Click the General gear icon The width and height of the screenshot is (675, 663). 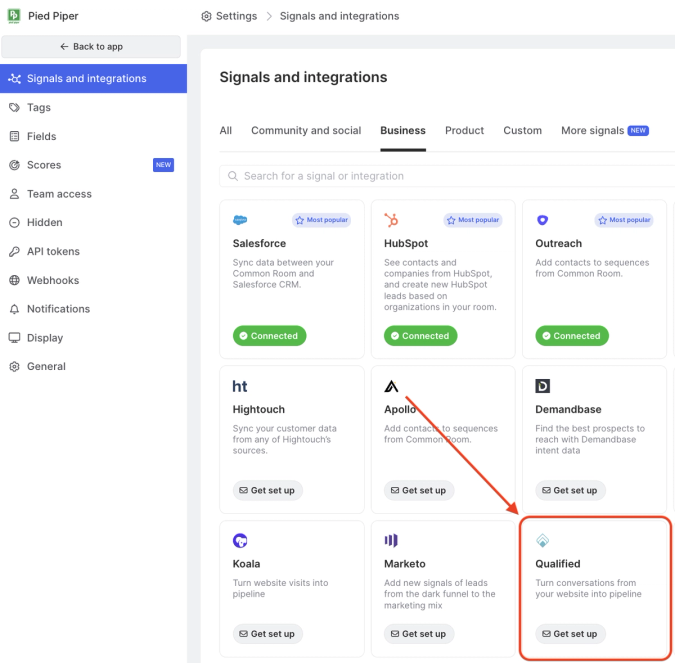14,366
